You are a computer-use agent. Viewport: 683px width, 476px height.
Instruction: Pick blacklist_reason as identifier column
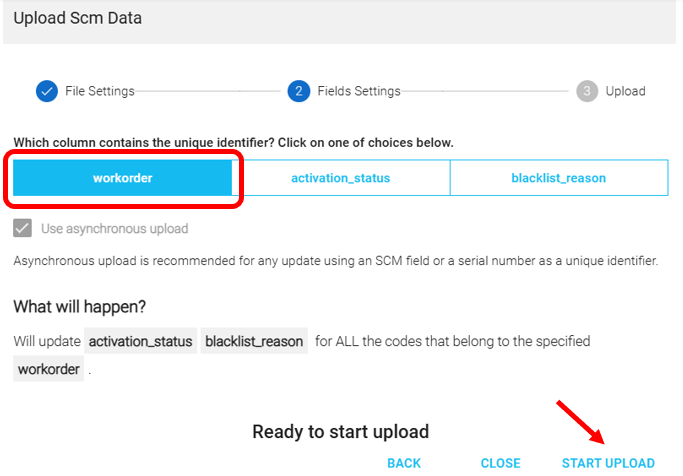(x=558, y=178)
